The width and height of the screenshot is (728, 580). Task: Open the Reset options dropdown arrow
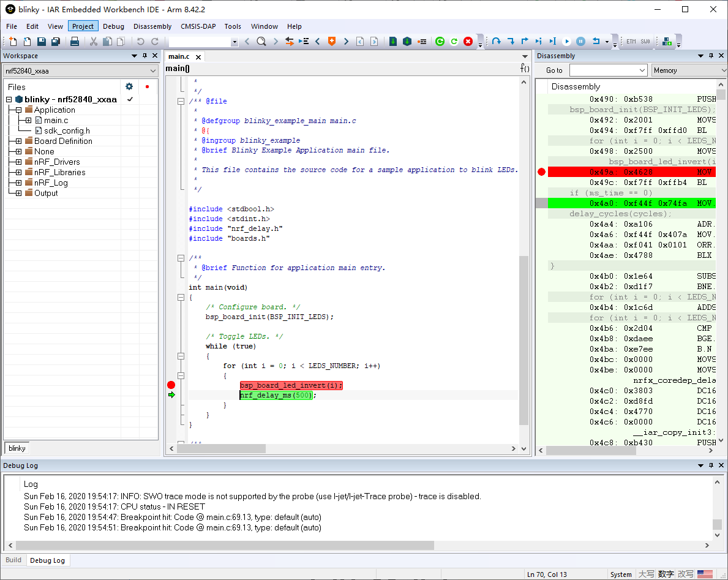(607, 41)
